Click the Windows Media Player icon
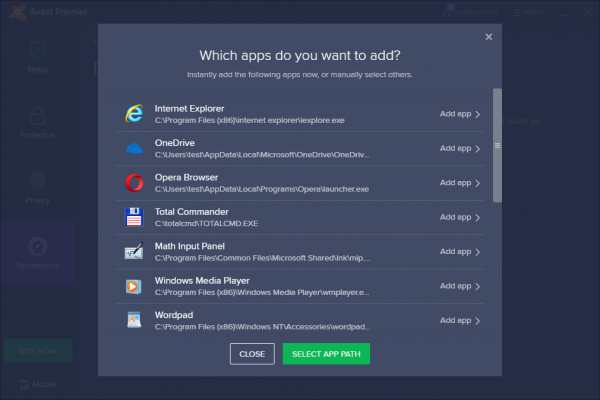Screen dimensions: 600x400 coord(134,286)
